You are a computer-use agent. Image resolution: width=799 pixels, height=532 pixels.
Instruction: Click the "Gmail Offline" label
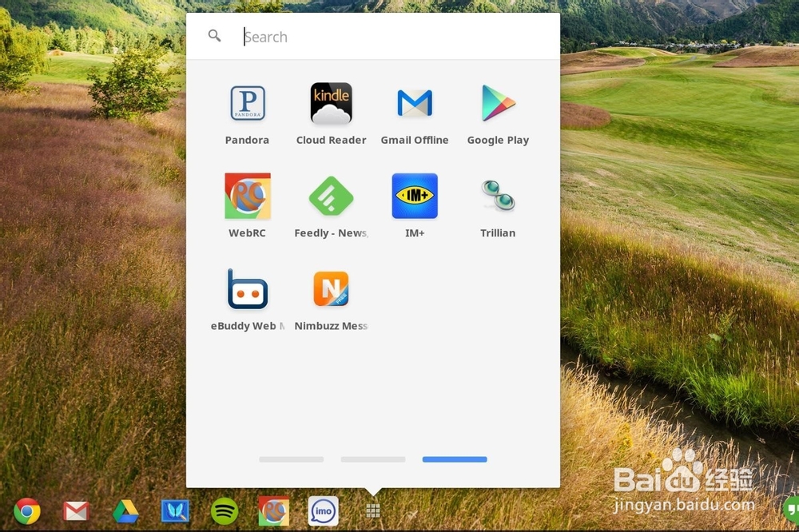[415, 140]
